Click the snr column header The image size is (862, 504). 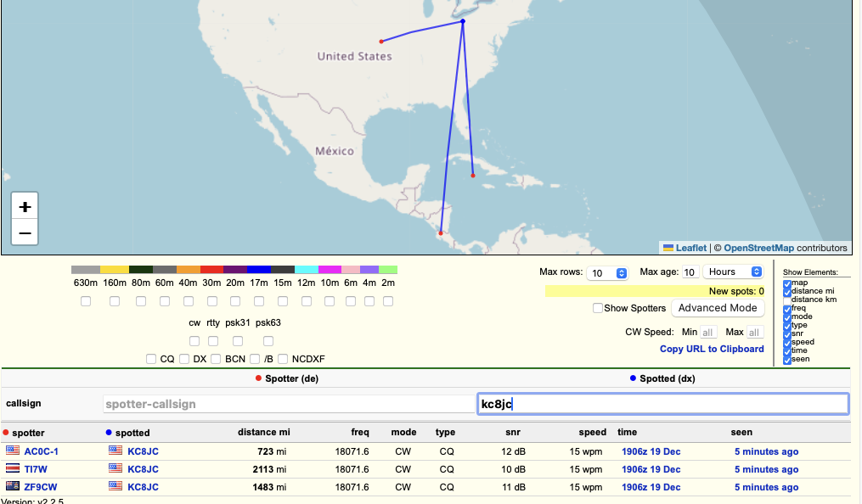(513, 432)
